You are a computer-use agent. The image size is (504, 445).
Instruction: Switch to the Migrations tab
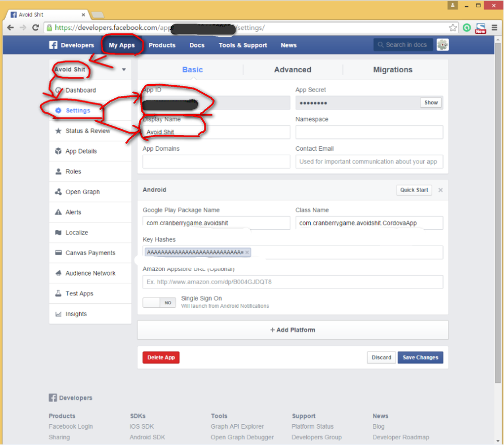coord(393,69)
